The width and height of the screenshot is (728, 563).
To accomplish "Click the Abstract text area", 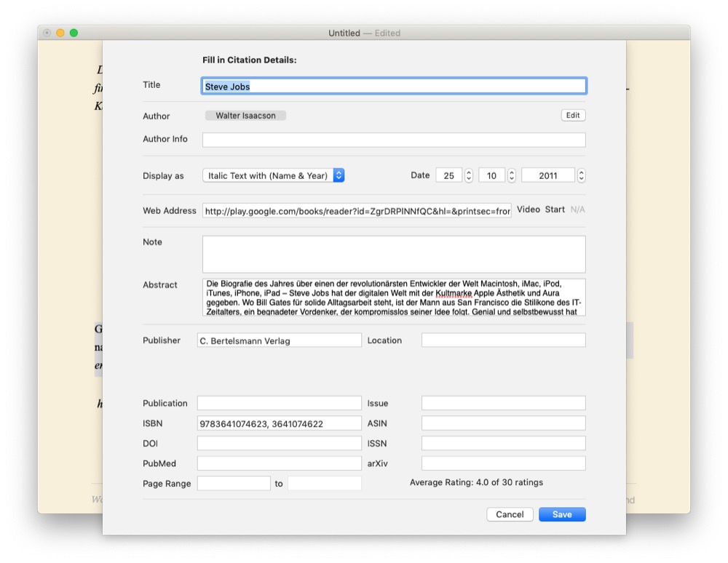I will [x=393, y=297].
